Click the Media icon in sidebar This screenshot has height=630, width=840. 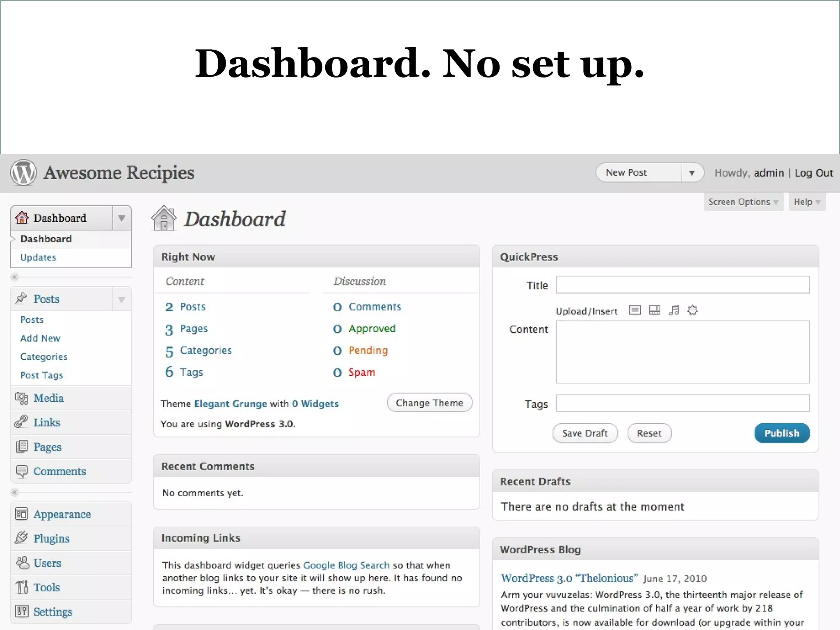click(21, 398)
